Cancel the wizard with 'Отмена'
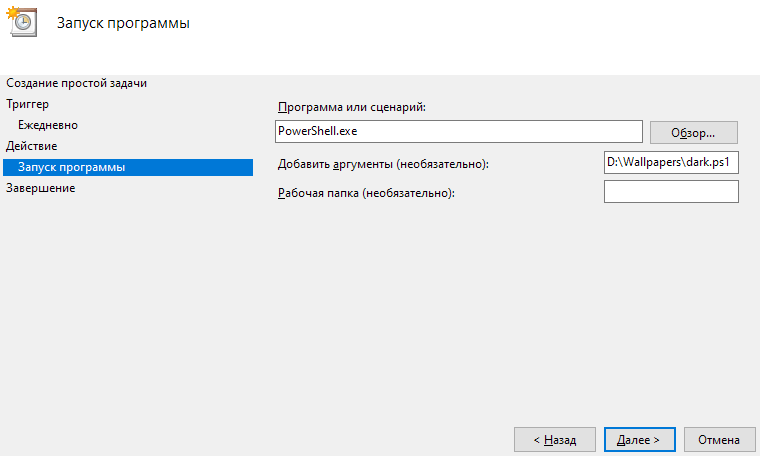Image resolution: width=760 pixels, height=456 pixels. coord(719,439)
